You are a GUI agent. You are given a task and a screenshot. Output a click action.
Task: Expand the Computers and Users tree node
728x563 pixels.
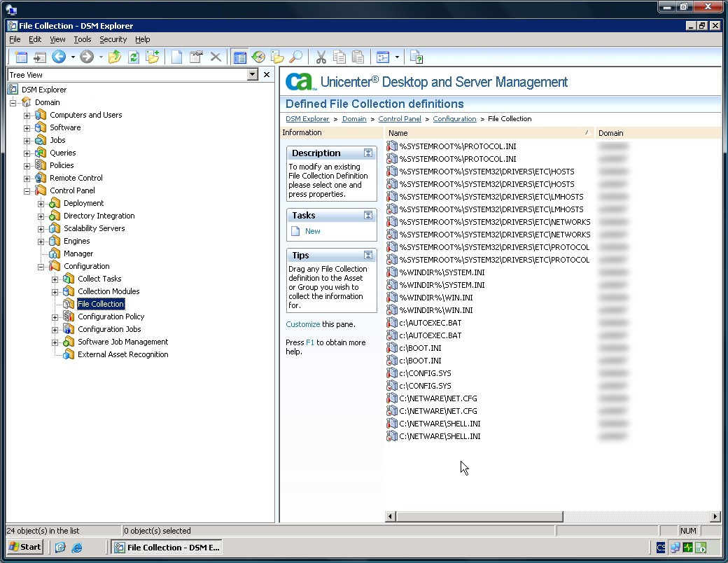coord(27,116)
